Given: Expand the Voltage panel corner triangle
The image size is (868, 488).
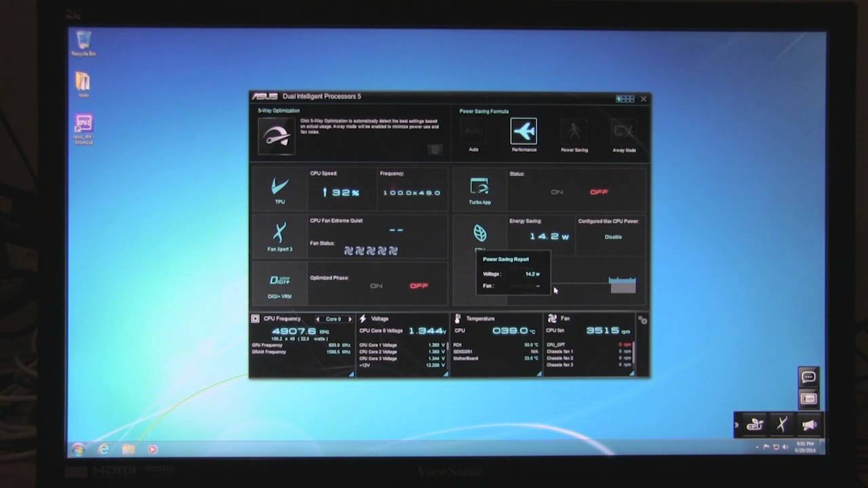Looking at the screenshot, I should [x=446, y=373].
